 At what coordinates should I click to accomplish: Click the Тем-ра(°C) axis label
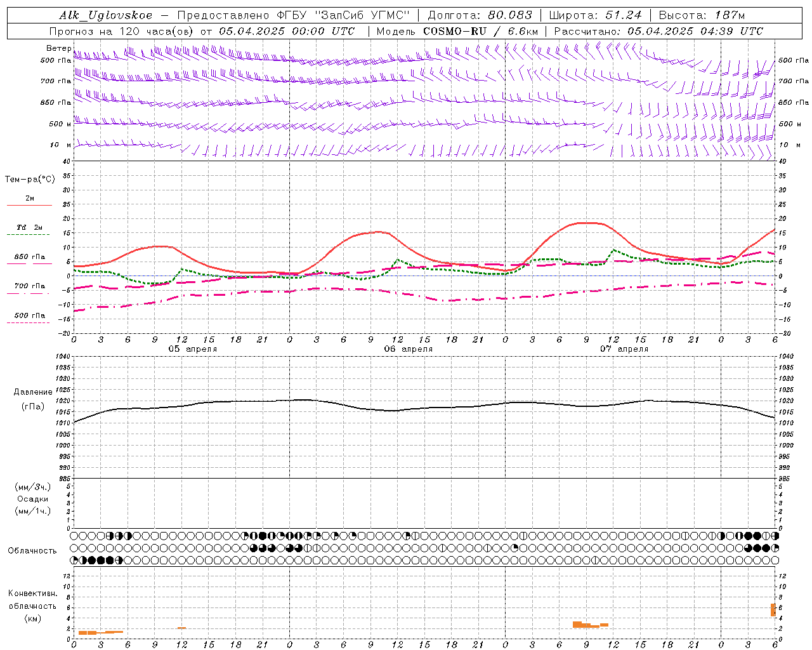[x=30, y=180]
